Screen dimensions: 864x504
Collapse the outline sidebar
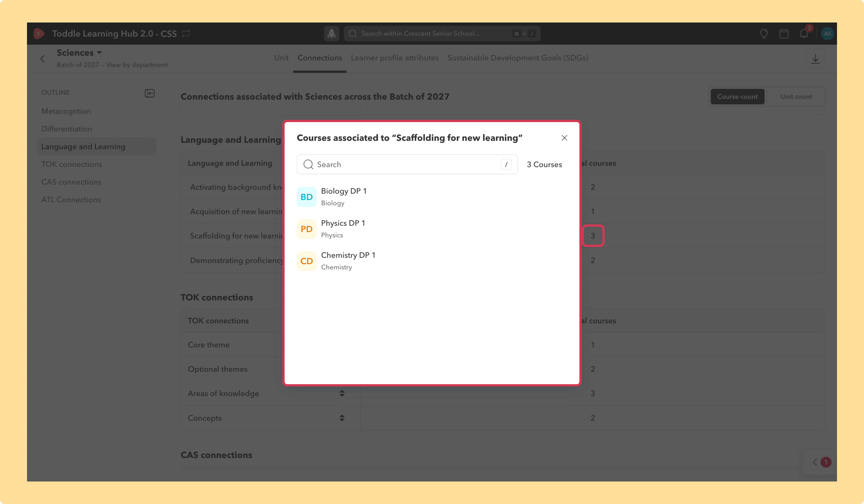coord(149,93)
